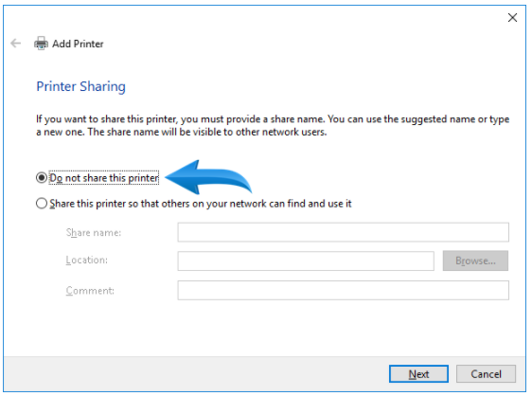Close the Add Printer dialog with X
This screenshot has width=532, height=396.
click(512, 18)
